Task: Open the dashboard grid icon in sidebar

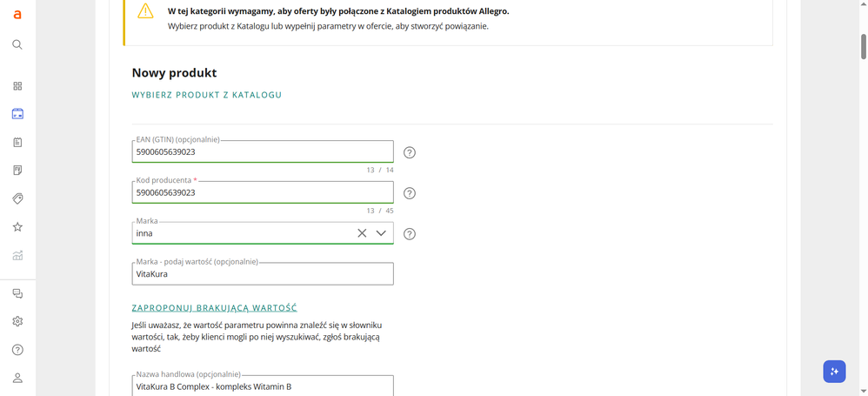Action: [17, 86]
